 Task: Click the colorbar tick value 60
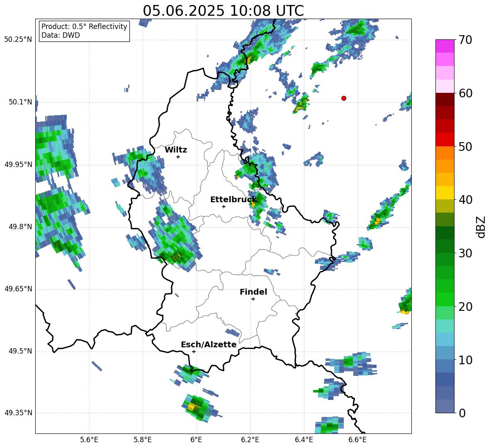coord(465,93)
